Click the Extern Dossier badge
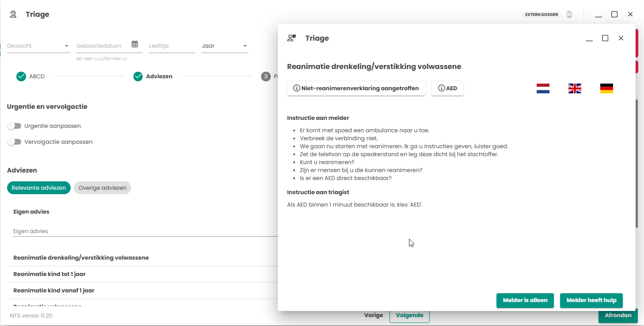This screenshot has height=326, width=644. [x=542, y=15]
